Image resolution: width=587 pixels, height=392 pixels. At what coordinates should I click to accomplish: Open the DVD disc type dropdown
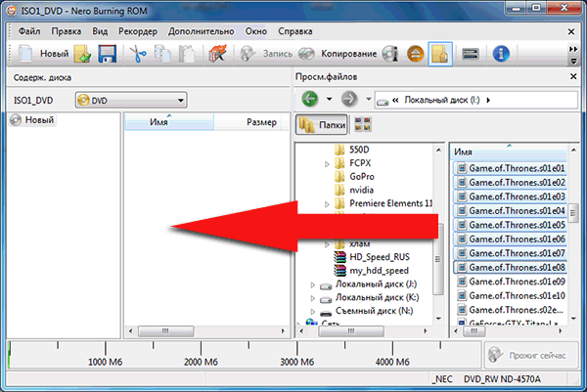(x=131, y=101)
